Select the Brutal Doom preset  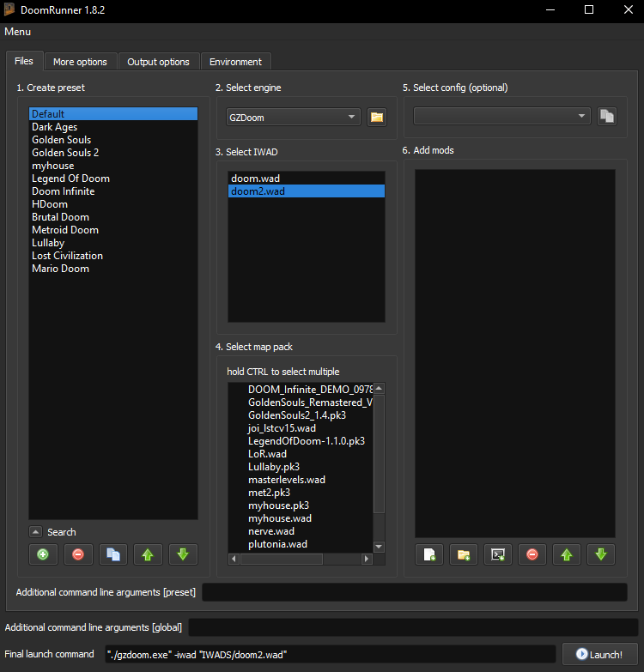[x=113, y=217]
